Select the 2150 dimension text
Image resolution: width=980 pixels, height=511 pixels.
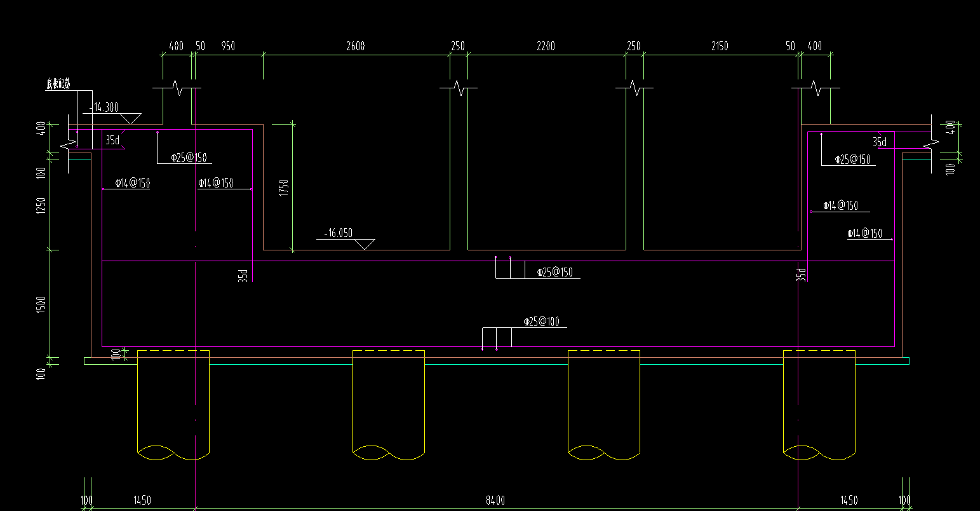pyautogui.click(x=720, y=46)
